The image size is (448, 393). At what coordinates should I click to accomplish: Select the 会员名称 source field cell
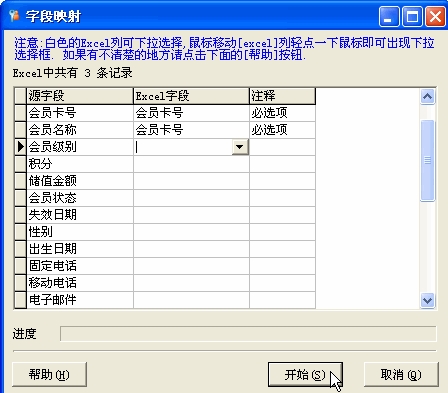(80, 130)
